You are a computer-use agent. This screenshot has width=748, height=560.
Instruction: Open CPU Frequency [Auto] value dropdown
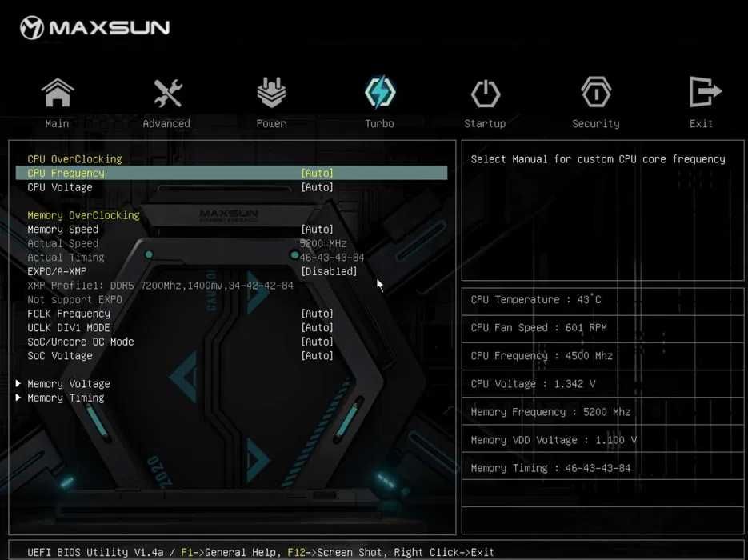(x=318, y=173)
